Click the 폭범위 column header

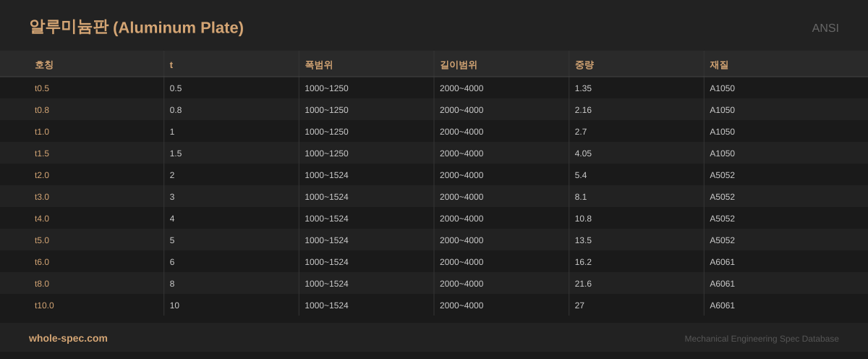(319, 64)
